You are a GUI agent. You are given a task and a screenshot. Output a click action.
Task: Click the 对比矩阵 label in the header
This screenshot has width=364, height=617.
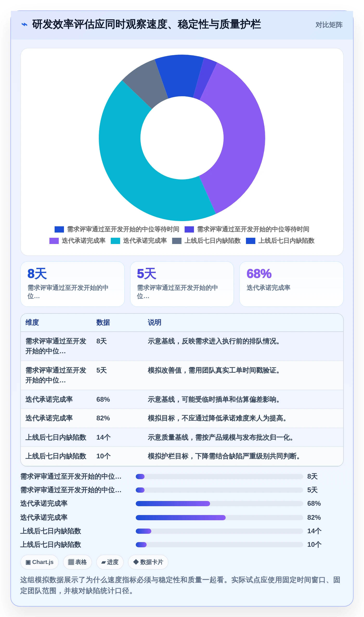329,25
